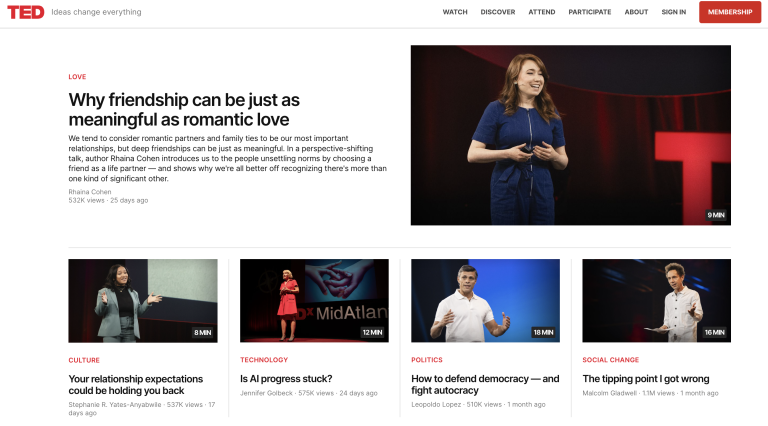Click 'The tipping point I got wrong' title
The width and height of the screenshot is (768, 426).
point(645,379)
